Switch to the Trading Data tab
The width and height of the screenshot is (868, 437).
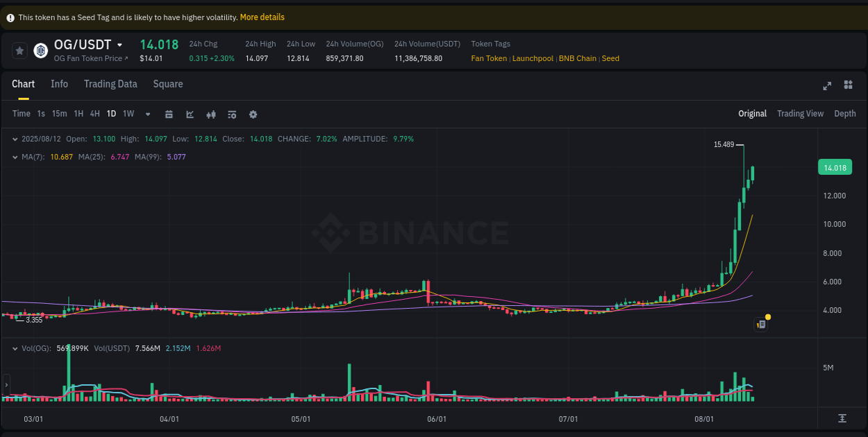(x=110, y=84)
